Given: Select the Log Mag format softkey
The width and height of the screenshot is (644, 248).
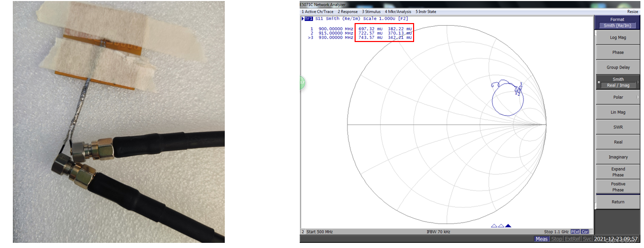Looking at the screenshot, I should tap(618, 37).
